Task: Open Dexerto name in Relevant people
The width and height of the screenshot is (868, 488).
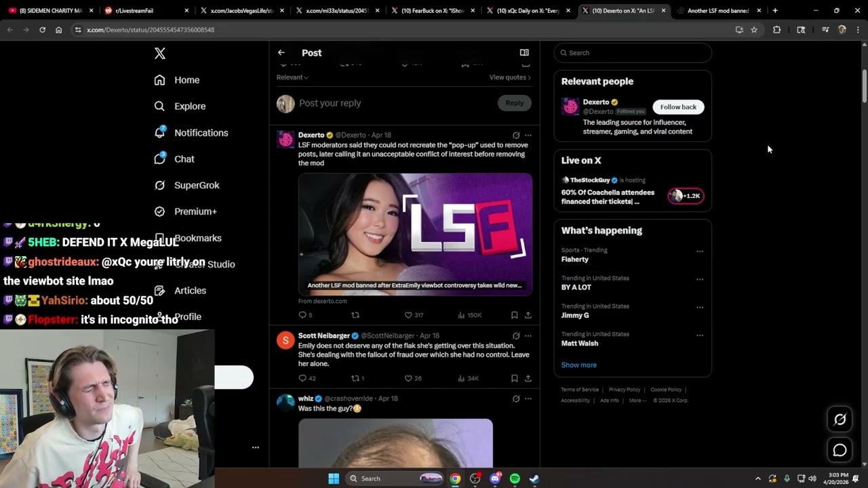Action: tap(596, 102)
